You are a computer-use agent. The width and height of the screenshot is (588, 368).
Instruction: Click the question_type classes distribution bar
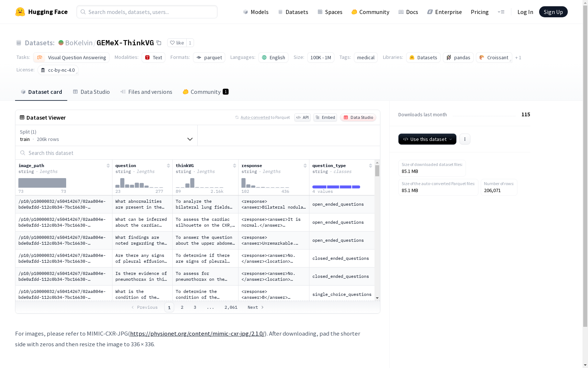click(336, 187)
